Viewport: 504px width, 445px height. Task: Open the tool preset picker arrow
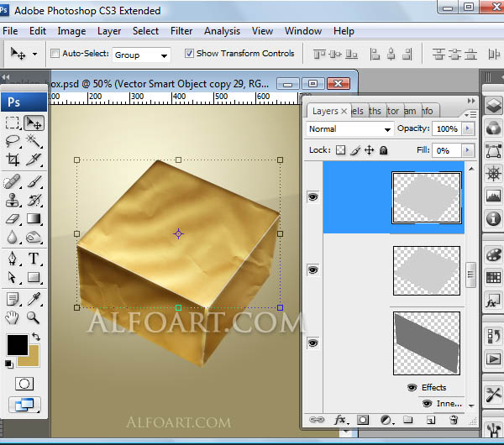coord(34,54)
